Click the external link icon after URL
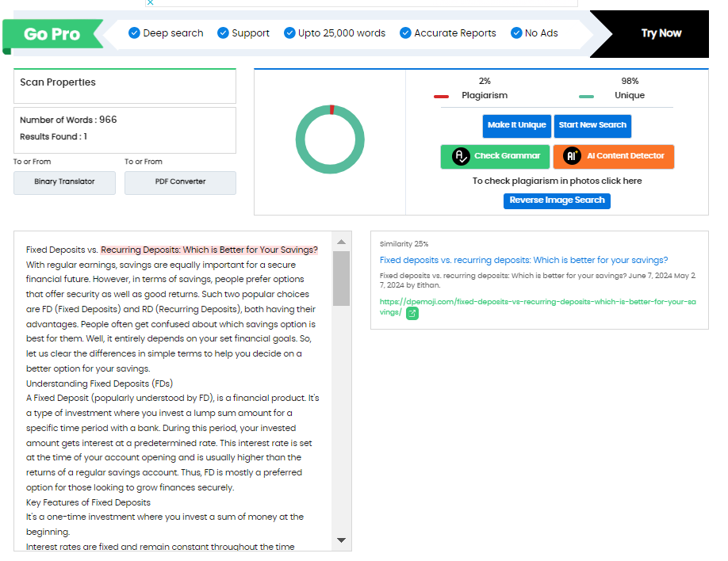Viewport: 728px width, 561px height. coord(412,313)
